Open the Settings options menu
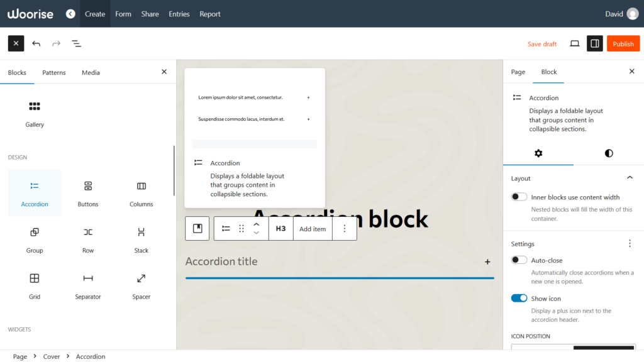Screen dimensions: 644x362 630,244
